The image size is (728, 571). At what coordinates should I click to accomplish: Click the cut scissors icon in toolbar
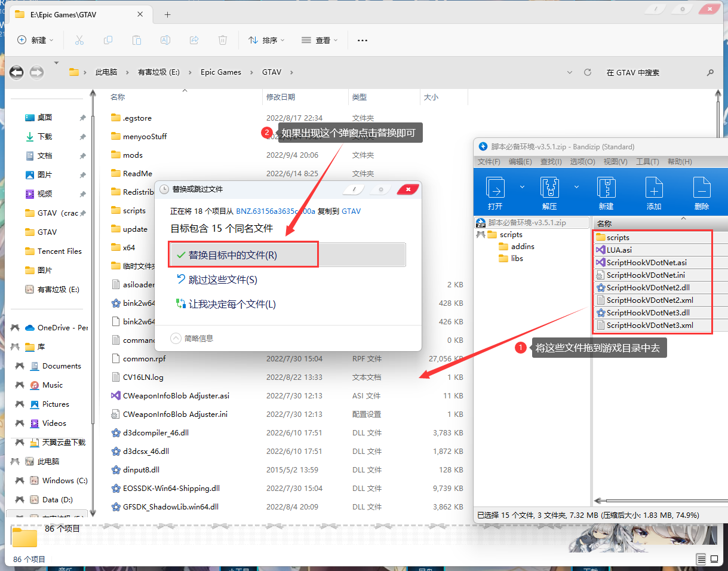pyautogui.click(x=79, y=40)
